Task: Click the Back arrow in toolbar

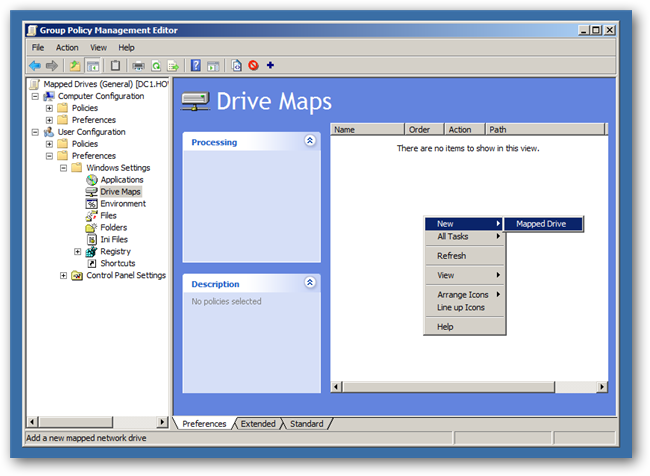Action: point(35,65)
